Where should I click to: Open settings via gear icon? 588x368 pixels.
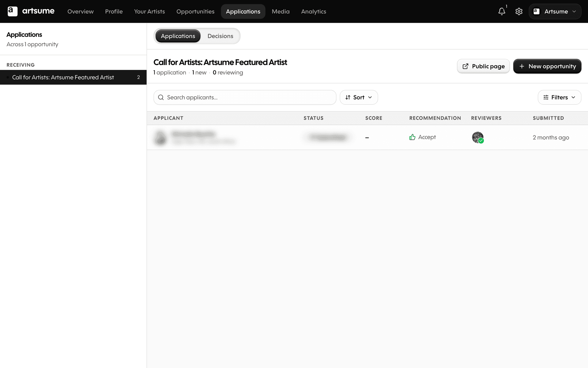pos(519,11)
